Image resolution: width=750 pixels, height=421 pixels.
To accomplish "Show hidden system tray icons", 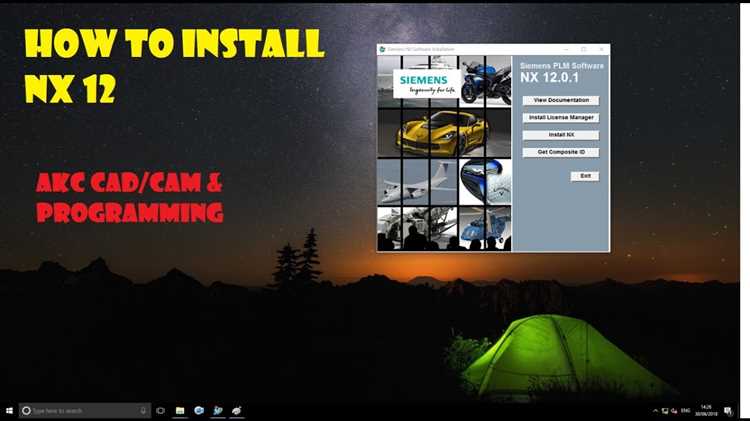I will [655, 410].
